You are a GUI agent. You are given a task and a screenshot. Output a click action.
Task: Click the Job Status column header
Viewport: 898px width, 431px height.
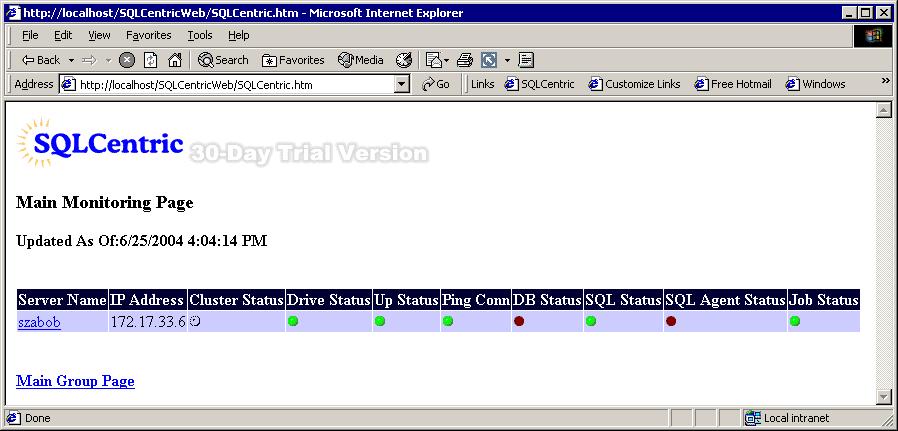pos(824,300)
